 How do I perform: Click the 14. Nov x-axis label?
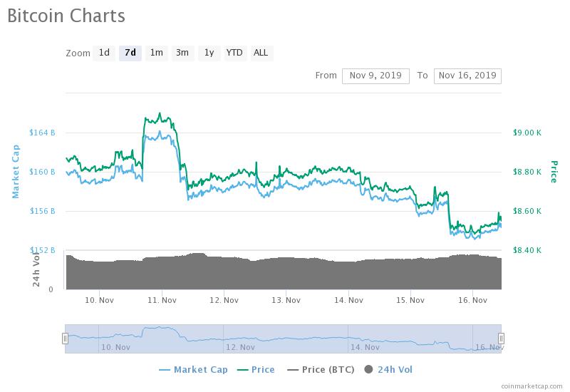coord(348,300)
